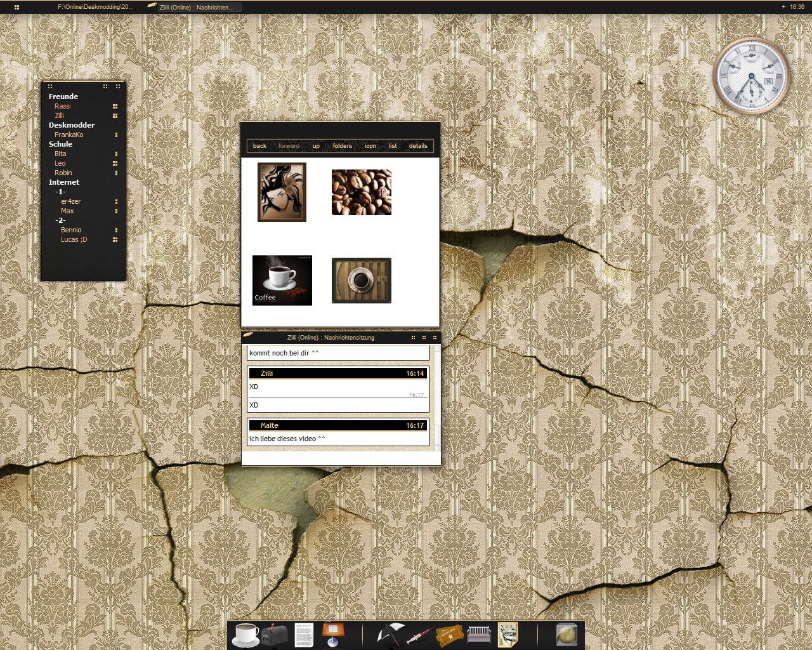Open the coffee cup dock icon
The height and width of the screenshot is (650, 812).
pyautogui.click(x=246, y=634)
